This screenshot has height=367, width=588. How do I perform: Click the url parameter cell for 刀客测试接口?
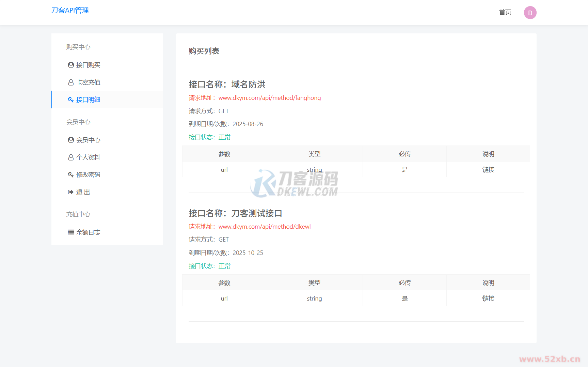point(224,299)
